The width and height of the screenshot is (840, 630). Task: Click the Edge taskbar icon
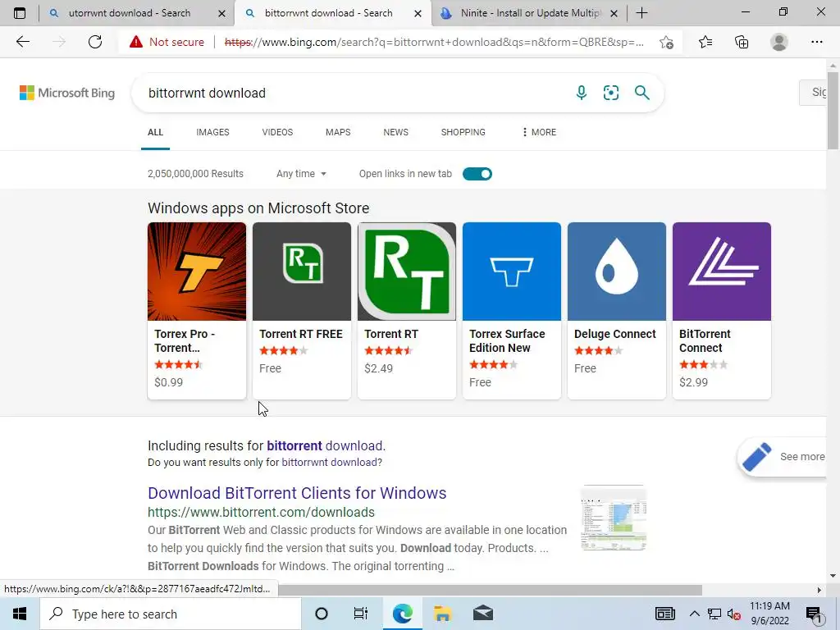click(402, 614)
